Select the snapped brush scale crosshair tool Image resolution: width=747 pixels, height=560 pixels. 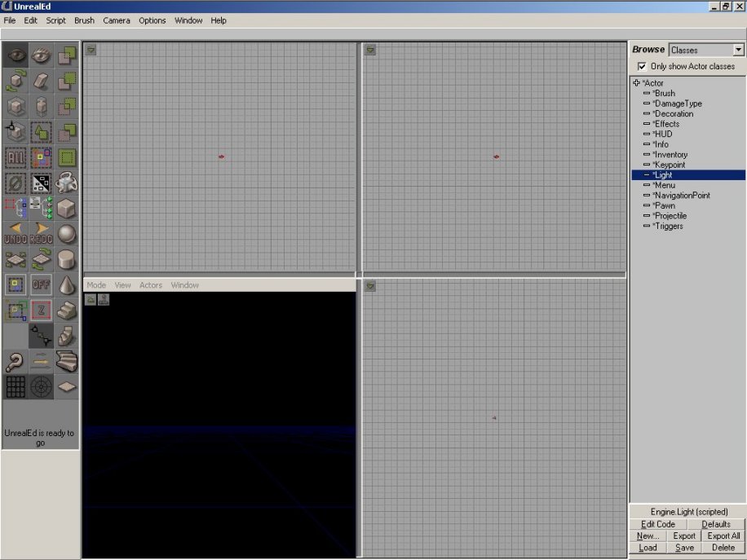pyautogui.click(x=15, y=131)
